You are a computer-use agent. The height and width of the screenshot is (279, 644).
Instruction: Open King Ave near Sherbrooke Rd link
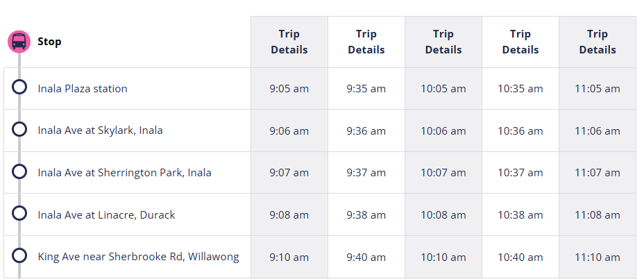[138, 257]
